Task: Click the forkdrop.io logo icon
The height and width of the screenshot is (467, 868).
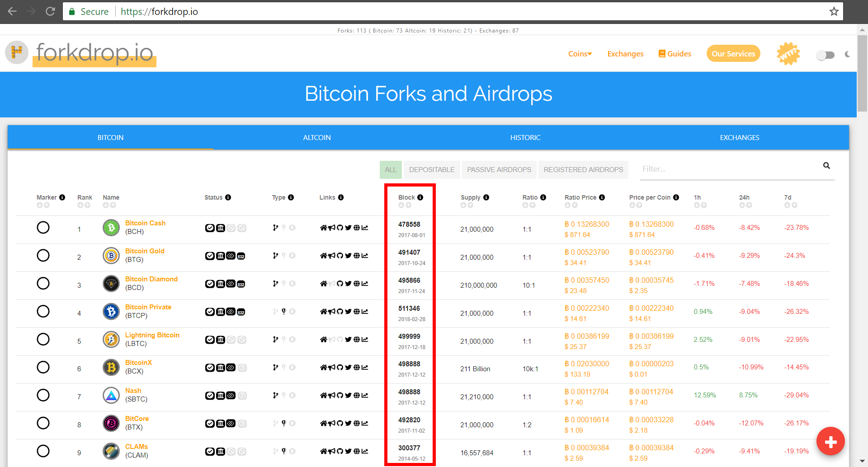Action: (17, 52)
